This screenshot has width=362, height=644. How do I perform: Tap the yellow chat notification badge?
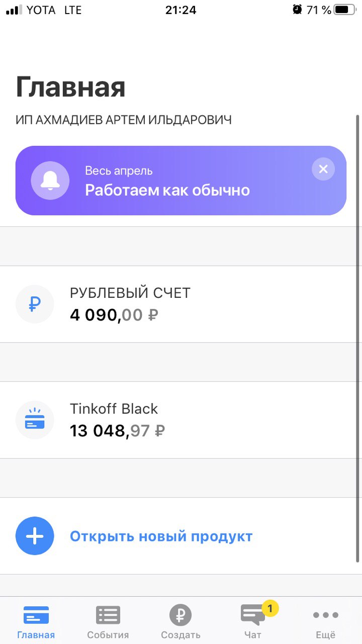(x=270, y=609)
